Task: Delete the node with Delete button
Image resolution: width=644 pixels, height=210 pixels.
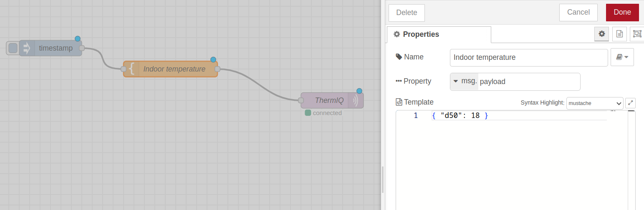Action: (x=407, y=13)
